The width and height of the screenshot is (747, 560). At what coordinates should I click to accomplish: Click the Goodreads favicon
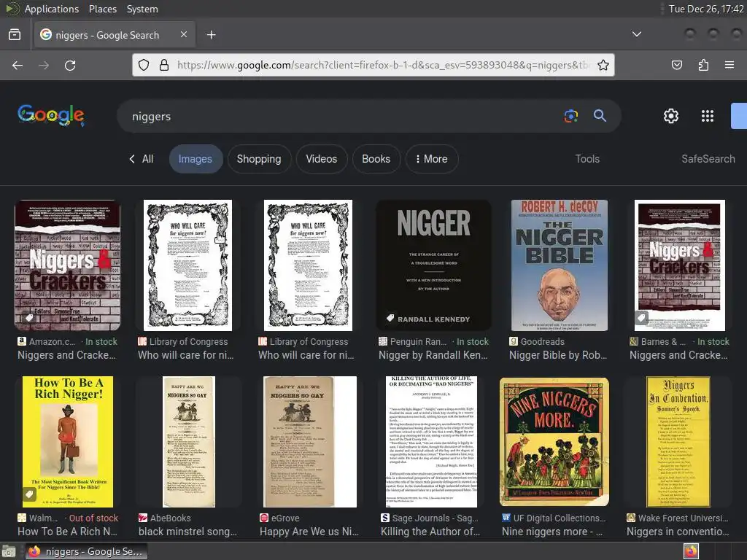point(514,341)
